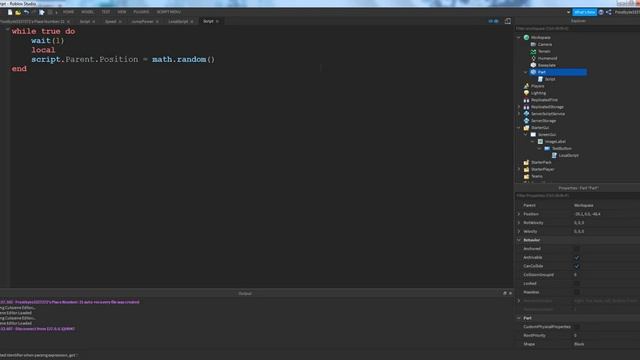This screenshot has width=640, height=360.
Task: Click the Lighting bulb icon
Action: click(527, 93)
